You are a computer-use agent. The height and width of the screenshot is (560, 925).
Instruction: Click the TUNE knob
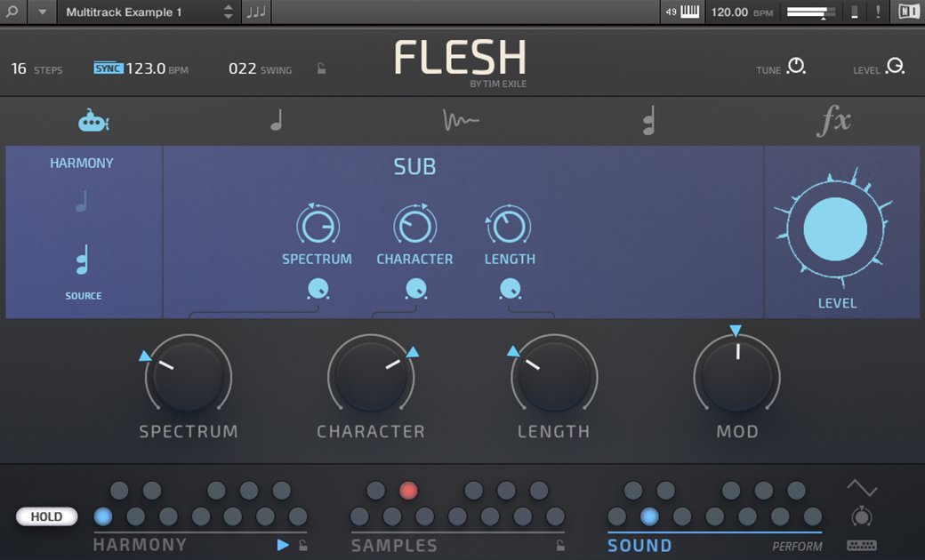click(796, 66)
